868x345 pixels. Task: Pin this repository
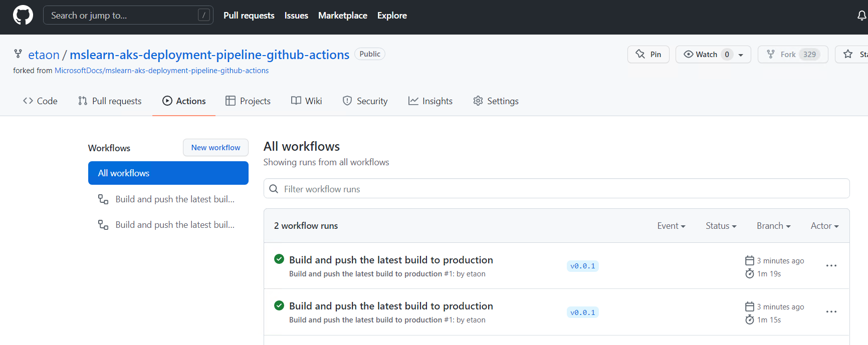(648, 54)
